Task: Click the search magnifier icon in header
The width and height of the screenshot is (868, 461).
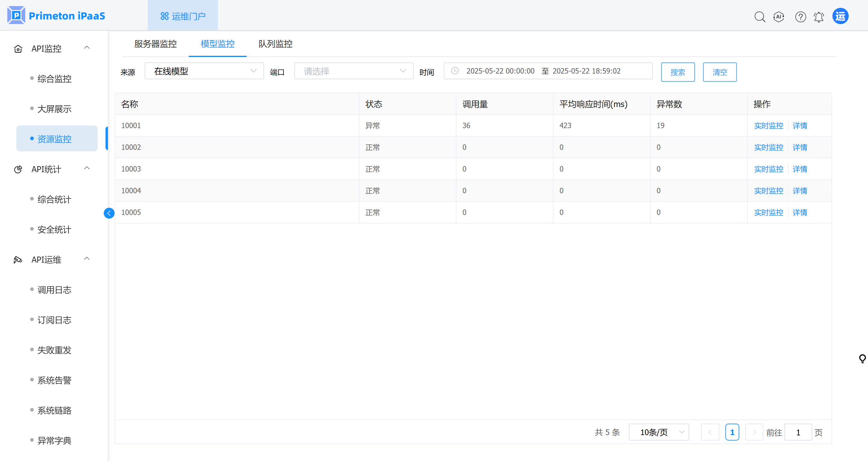Action: (x=759, y=17)
